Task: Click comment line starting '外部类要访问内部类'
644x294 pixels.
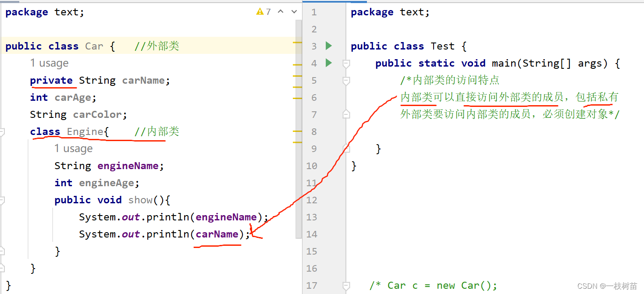Action: pyautogui.click(x=510, y=115)
